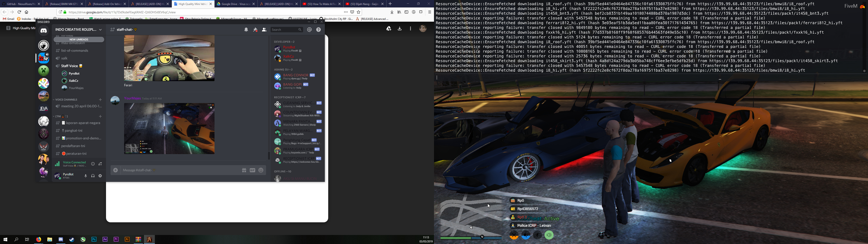The image size is (868, 244).
Task: Open the emoji picker
Action: pyautogui.click(x=261, y=170)
